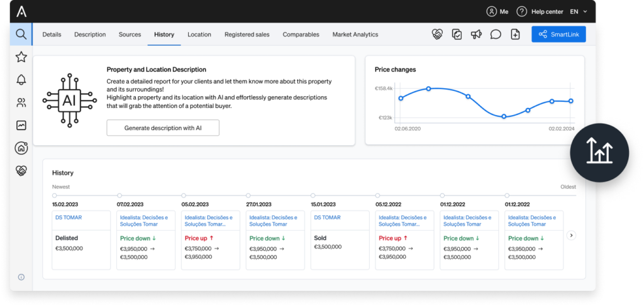Open the Me account menu
This screenshot has width=644, height=306.
tap(497, 11)
